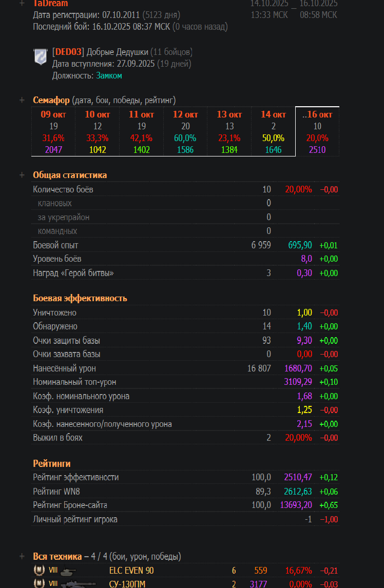Collapse the Вся техника list via plus
The image size is (384, 588).
pos(22,556)
